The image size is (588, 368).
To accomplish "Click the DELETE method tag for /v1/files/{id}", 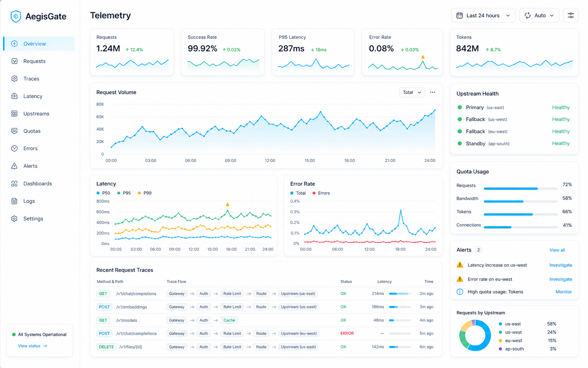I will point(106,347).
